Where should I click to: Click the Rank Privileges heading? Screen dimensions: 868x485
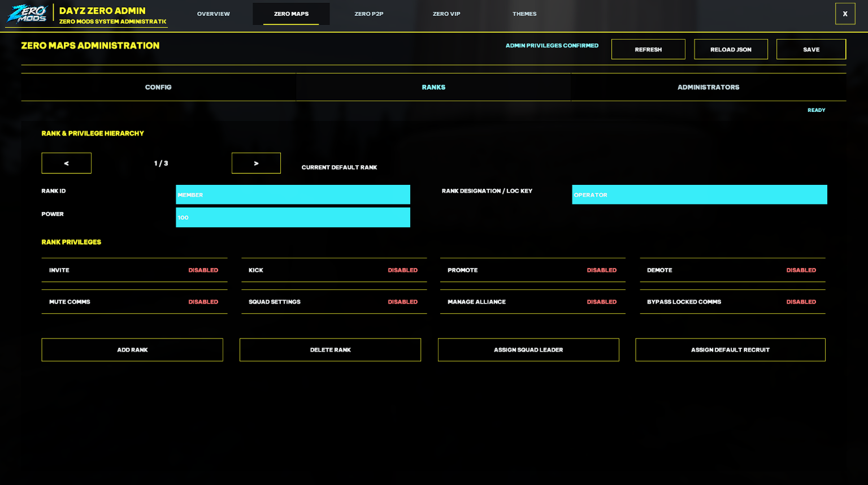(x=71, y=242)
